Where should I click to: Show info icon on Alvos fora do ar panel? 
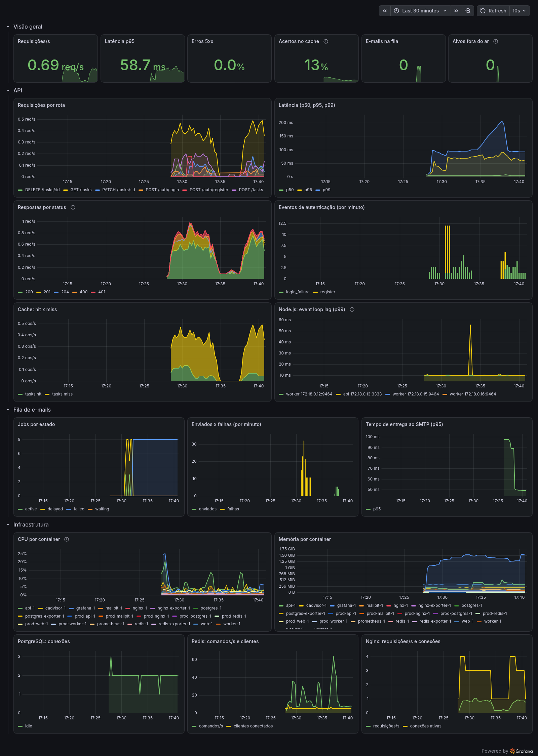[x=496, y=41]
